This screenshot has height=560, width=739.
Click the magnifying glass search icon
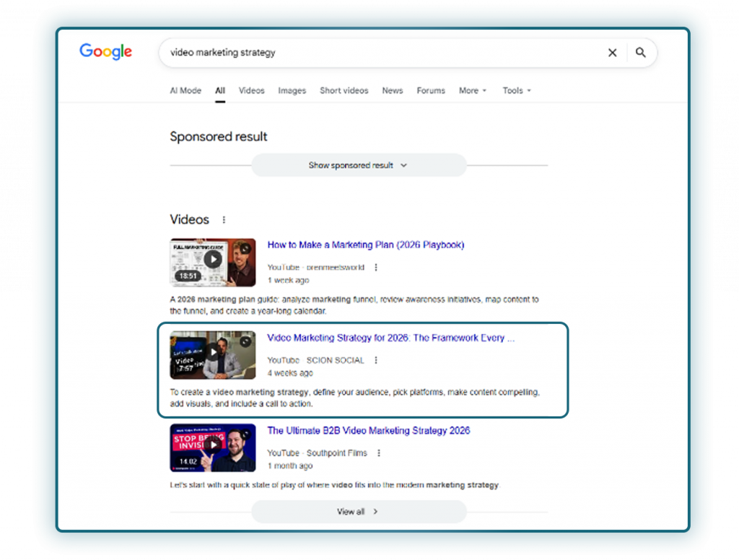pos(641,53)
